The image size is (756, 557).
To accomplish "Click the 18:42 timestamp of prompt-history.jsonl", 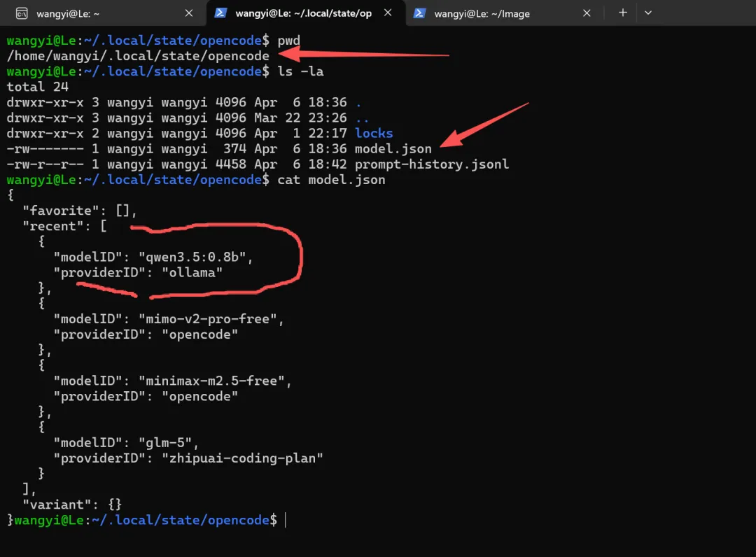I will click(328, 164).
